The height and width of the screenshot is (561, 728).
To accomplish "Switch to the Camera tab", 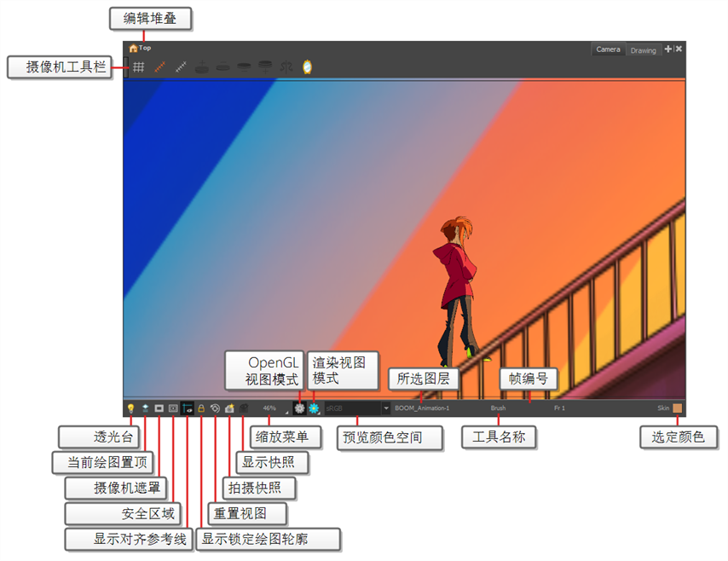I will (x=608, y=49).
